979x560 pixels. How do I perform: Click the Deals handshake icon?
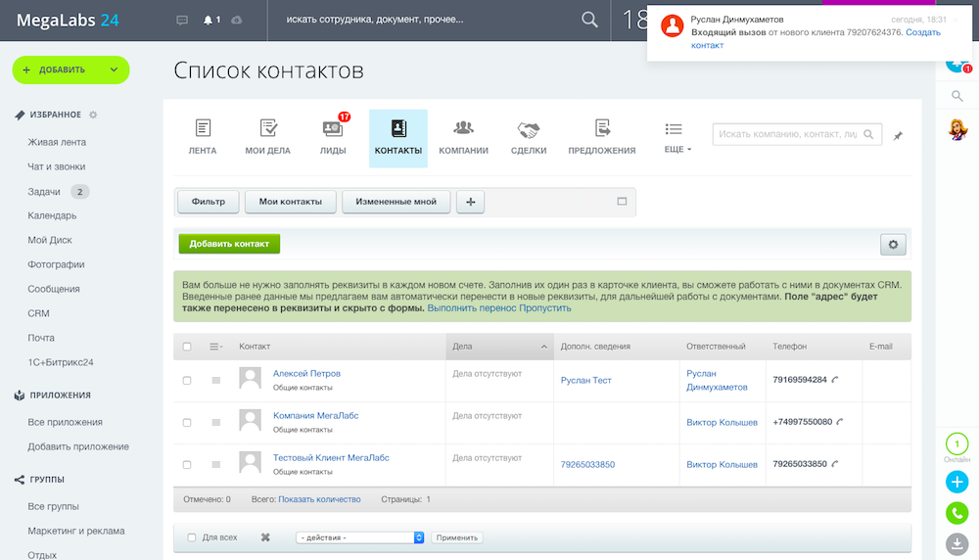click(528, 129)
